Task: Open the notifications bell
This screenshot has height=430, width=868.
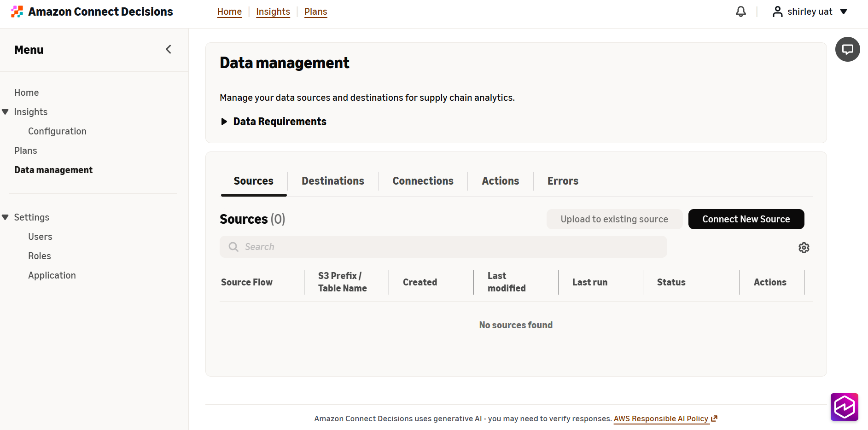Action: tap(740, 12)
